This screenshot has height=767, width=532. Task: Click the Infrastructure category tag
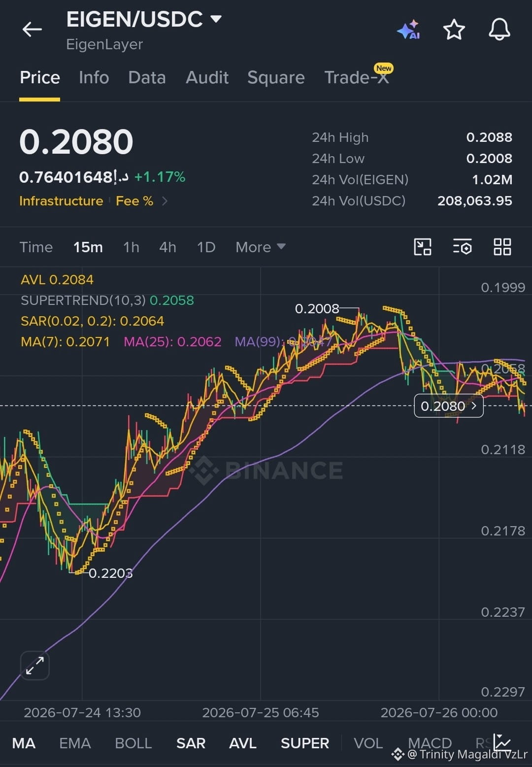61,201
